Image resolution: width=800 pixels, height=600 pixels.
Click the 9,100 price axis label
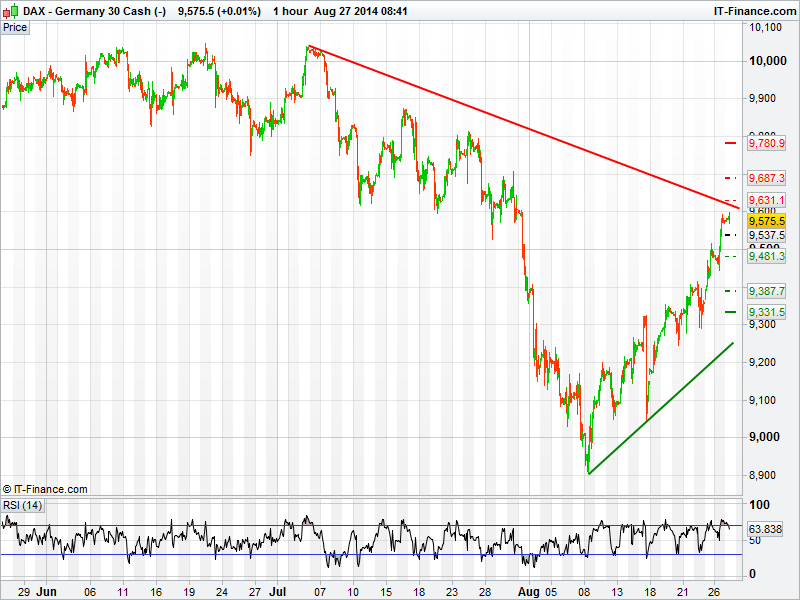[762, 400]
